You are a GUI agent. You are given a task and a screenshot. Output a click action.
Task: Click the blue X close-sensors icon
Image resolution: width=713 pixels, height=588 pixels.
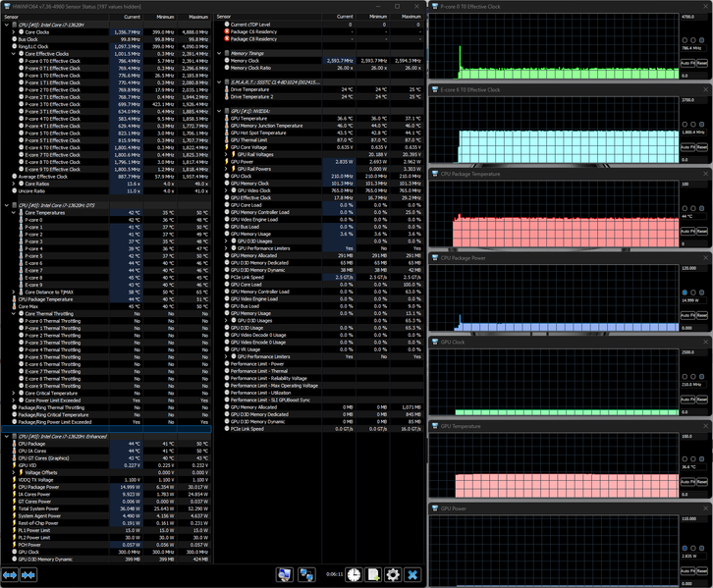(412, 575)
